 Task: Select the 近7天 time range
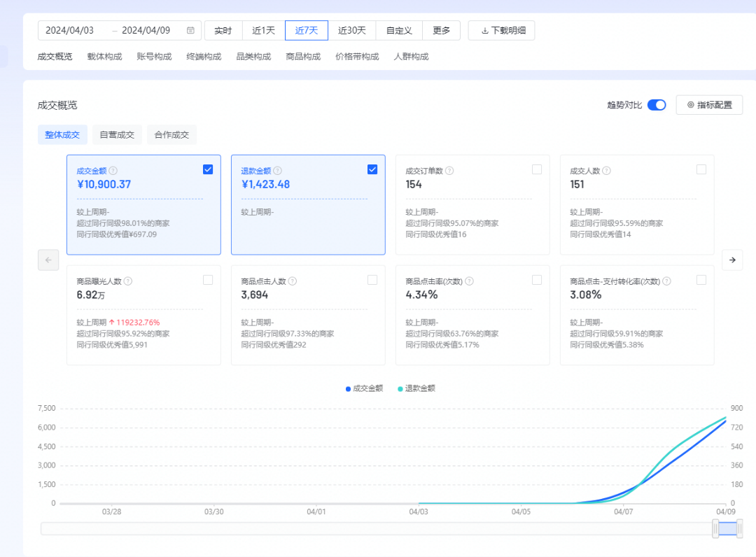click(x=307, y=30)
